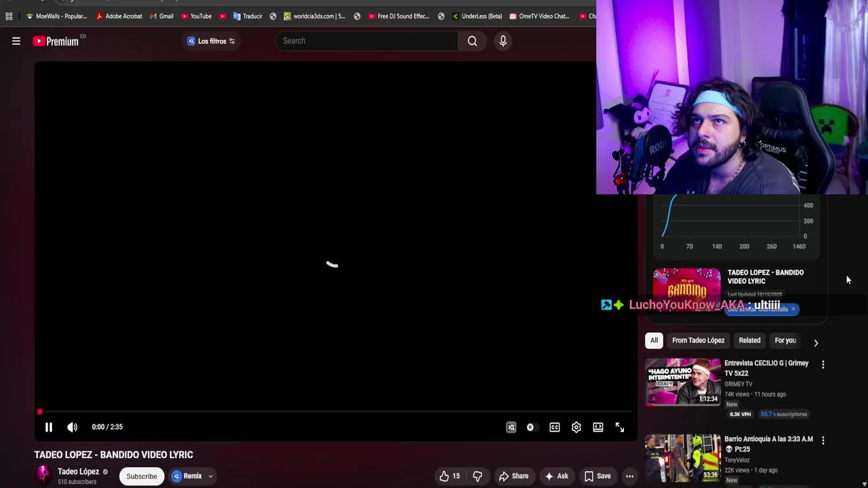This screenshot has height=488, width=868.
Task: Show more filter chips with arrow
Action: click(x=816, y=342)
